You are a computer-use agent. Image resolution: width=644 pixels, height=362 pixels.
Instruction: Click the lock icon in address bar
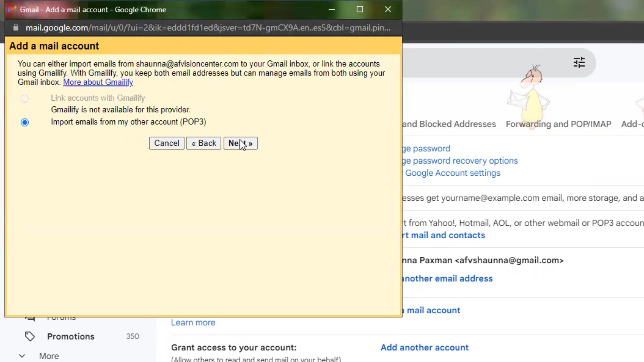pyautogui.click(x=16, y=27)
